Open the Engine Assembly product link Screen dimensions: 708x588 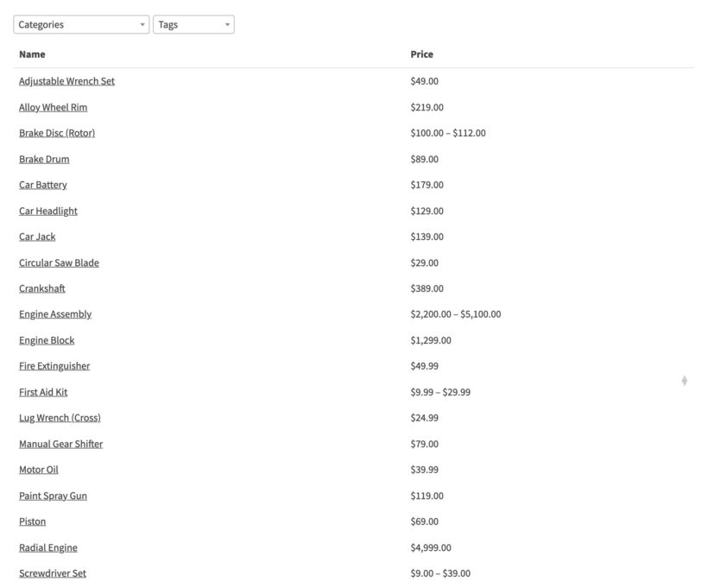click(x=55, y=314)
